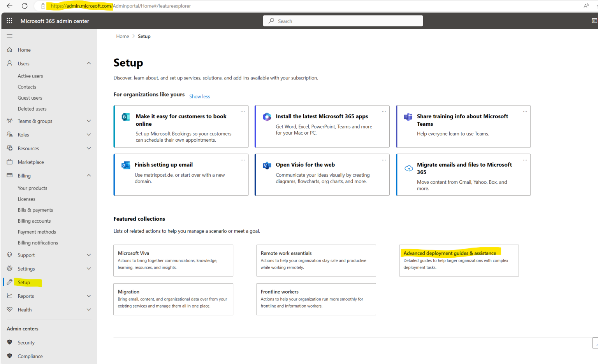Open the app launcher waffle icon
Image resolution: width=598 pixels, height=364 pixels.
[9, 21]
